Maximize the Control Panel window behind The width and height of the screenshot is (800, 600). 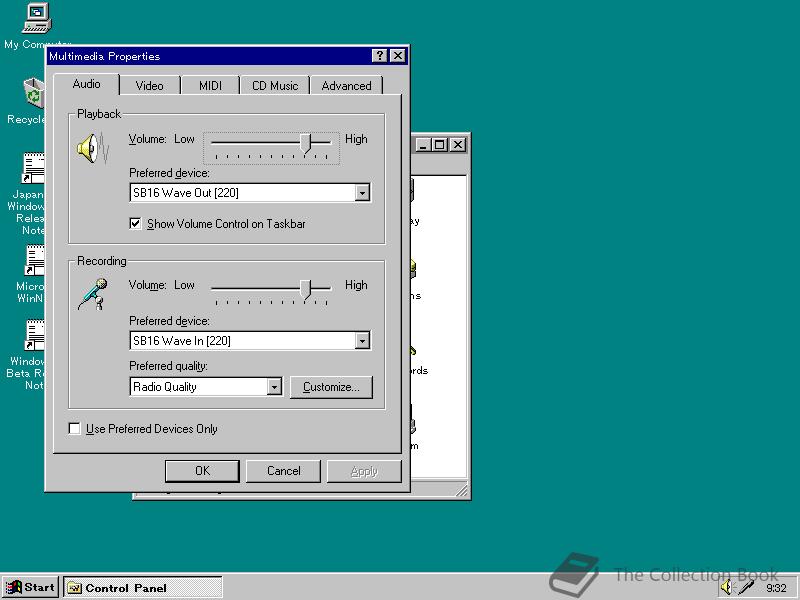pos(440,145)
